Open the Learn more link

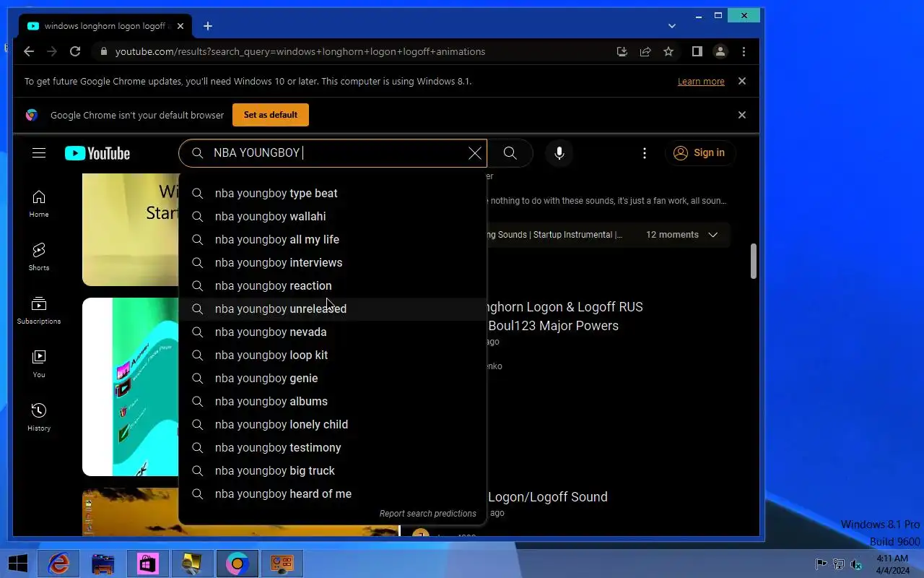tap(701, 82)
